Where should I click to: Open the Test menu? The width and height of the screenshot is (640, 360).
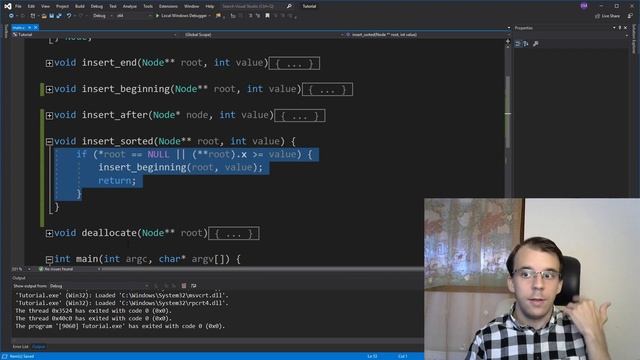coord(113,7)
